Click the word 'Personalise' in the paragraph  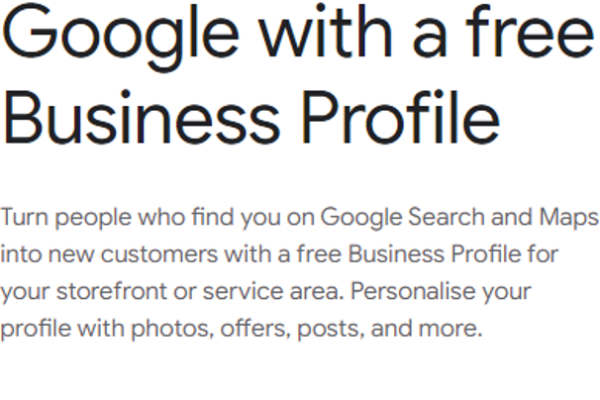412,291
